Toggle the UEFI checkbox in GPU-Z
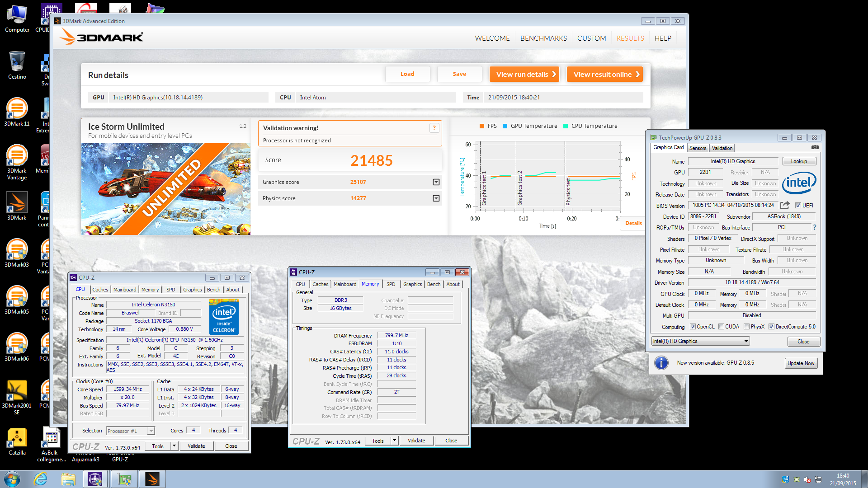This screenshot has height=488, width=868. tap(798, 206)
